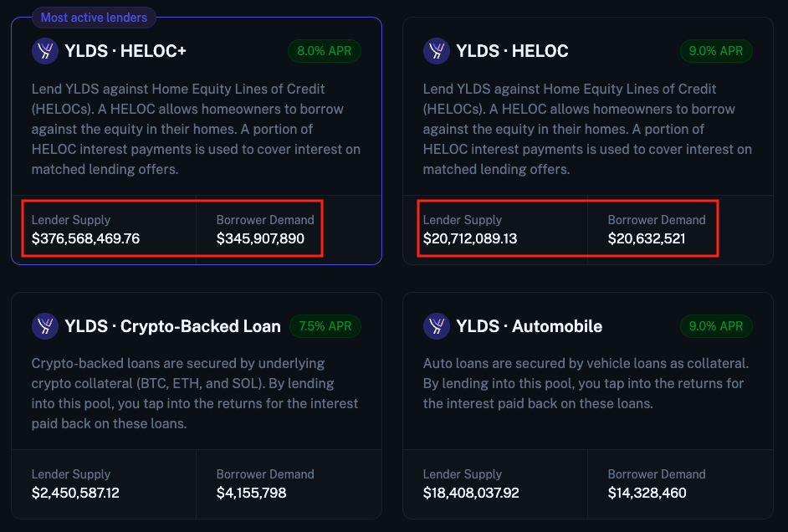Click HELOC Borrower Demand value $20,632,521
This screenshot has height=532, width=788.
647,239
